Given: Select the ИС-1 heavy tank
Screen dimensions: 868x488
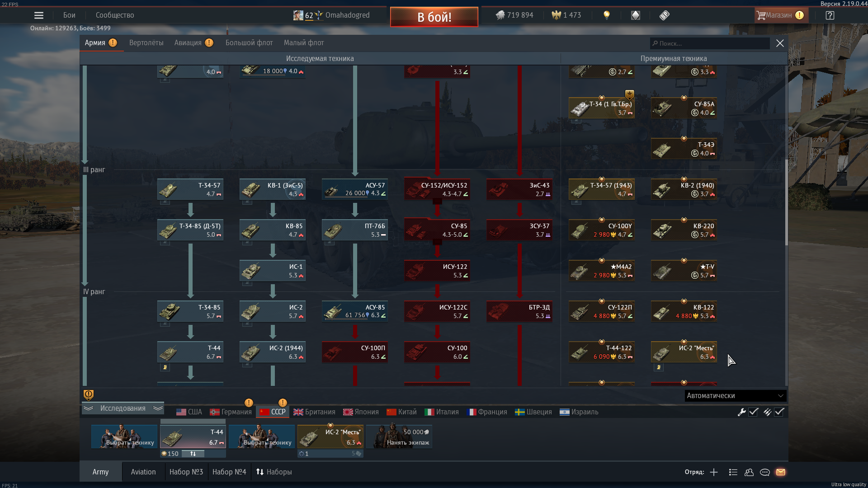Looking at the screenshot, I should point(273,271).
